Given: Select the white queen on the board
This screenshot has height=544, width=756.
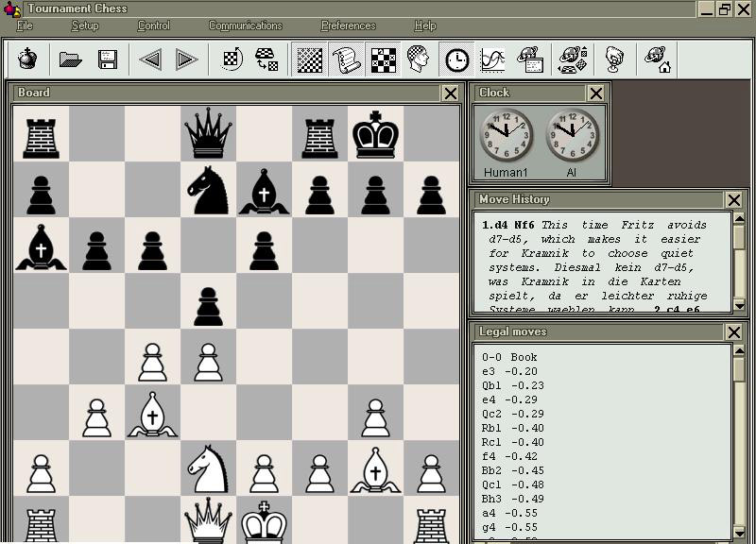Looking at the screenshot, I should (208, 519).
